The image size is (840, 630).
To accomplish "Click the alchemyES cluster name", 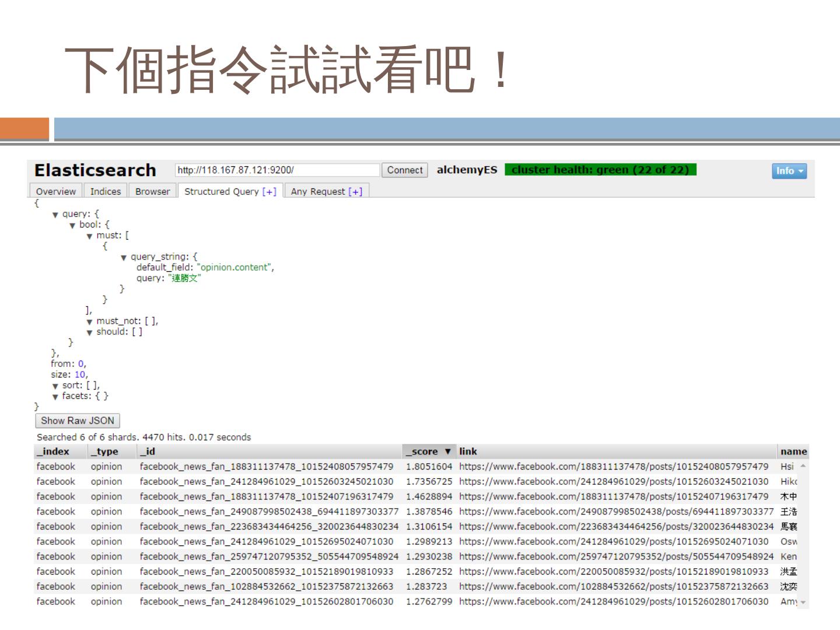I will coord(467,170).
